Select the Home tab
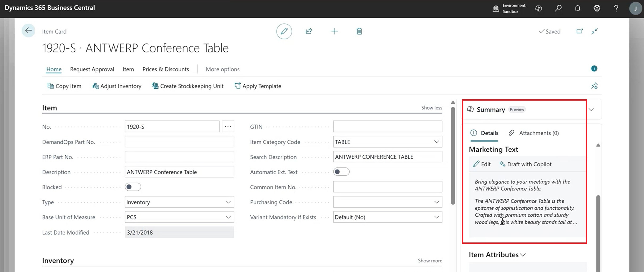This screenshot has height=272, width=644. click(54, 69)
